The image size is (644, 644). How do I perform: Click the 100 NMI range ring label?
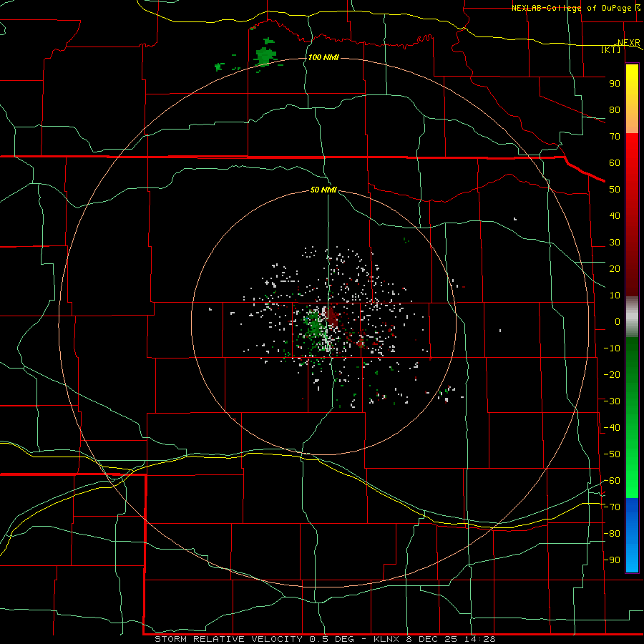tap(323, 57)
